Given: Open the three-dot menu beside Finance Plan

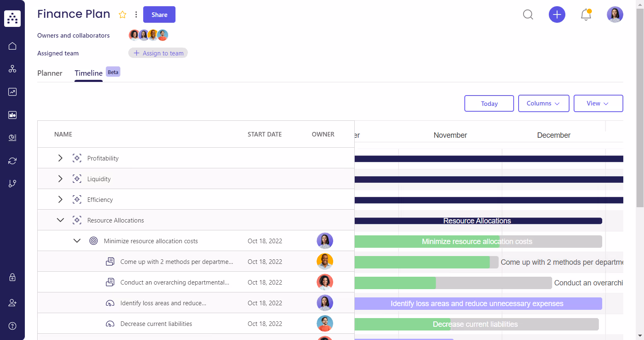Looking at the screenshot, I should point(136,14).
